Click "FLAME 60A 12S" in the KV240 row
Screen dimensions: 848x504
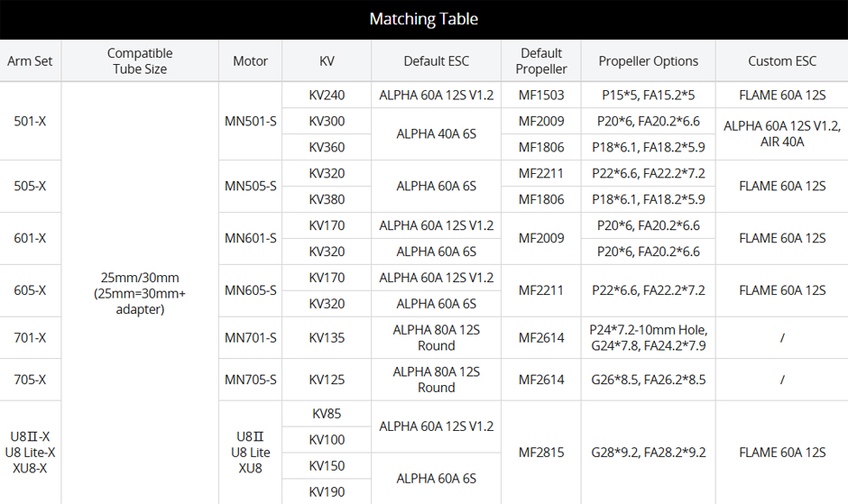click(782, 96)
